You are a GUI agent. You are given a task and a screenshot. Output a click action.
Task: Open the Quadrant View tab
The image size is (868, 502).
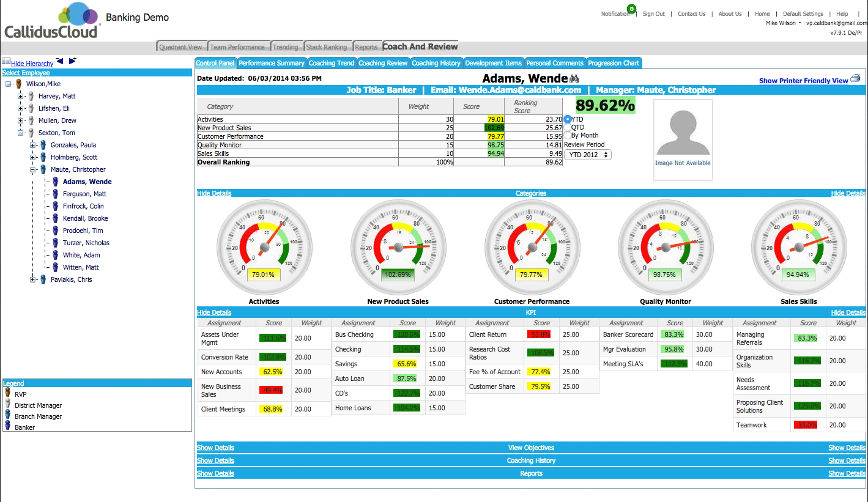(181, 46)
